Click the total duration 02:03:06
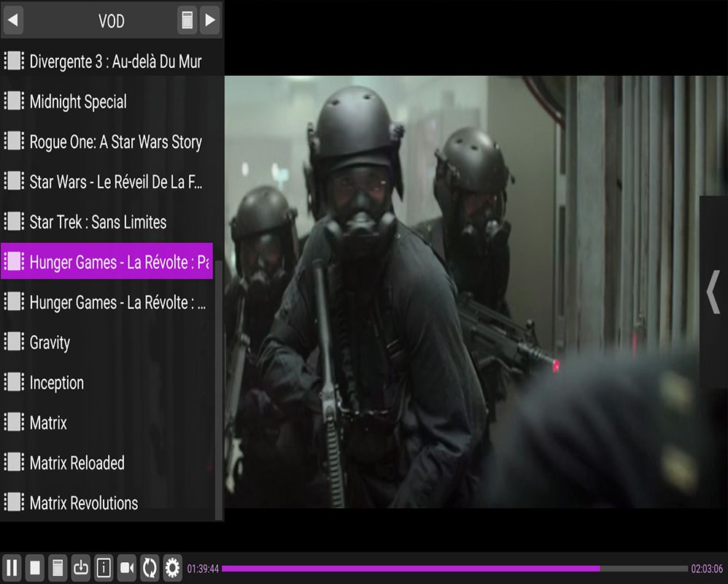This screenshot has width=728, height=584. 707,569
